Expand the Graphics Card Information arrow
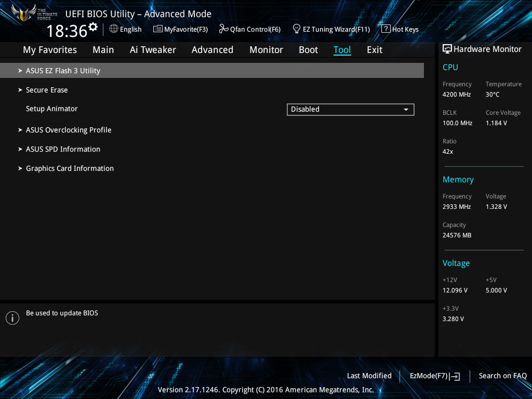Image resolution: width=532 pixels, height=399 pixels. (x=20, y=168)
